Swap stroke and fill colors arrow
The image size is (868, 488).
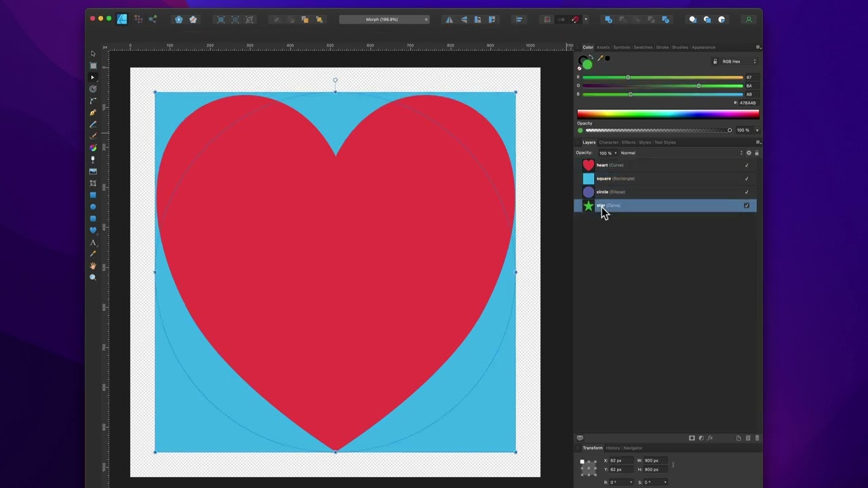tap(591, 57)
